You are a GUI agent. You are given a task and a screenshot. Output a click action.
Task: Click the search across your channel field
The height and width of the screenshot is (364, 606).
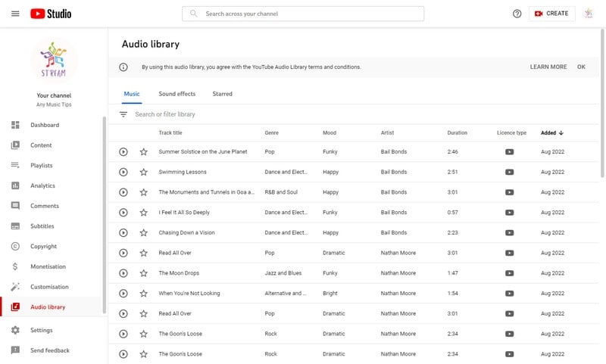pyautogui.click(x=302, y=14)
